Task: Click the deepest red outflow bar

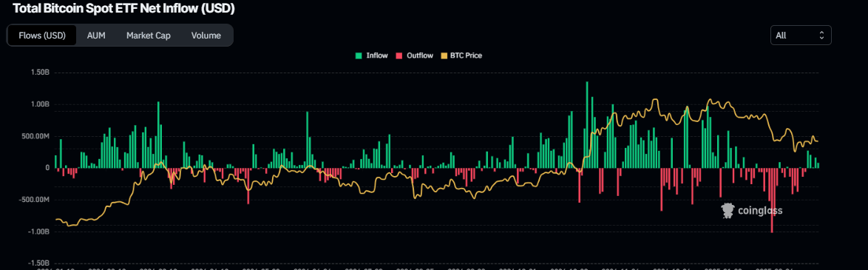Action: pyautogui.click(x=772, y=200)
